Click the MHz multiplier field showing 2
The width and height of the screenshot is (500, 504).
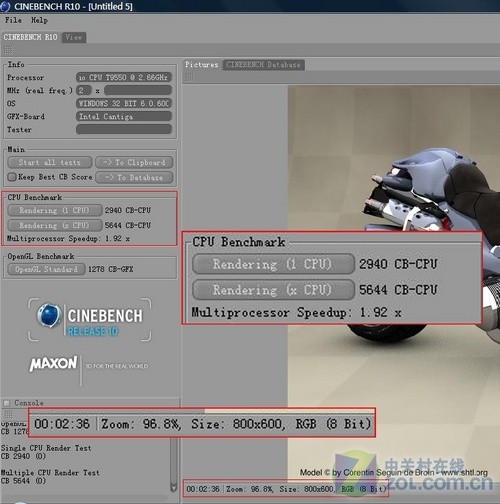coord(84,90)
